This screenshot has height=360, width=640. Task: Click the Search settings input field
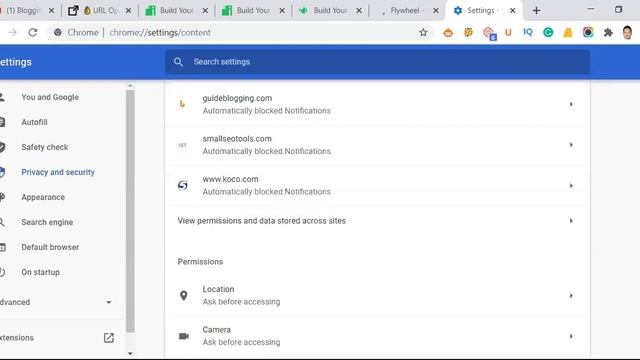[x=378, y=62]
